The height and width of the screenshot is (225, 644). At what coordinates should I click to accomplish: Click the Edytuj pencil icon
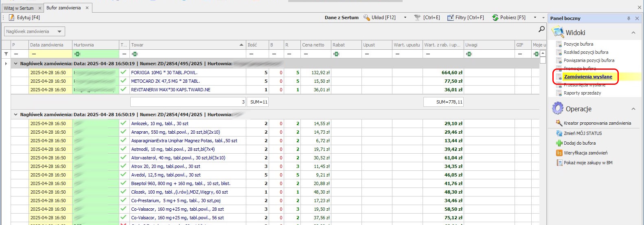(x=11, y=18)
